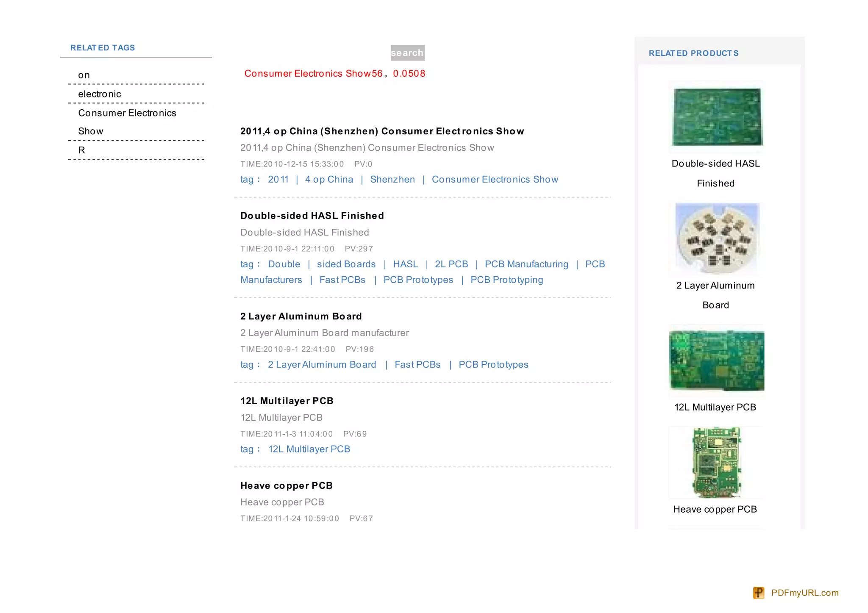Select the HASL tag link
Viewport: 868px width, 613px height.
click(405, 264)
